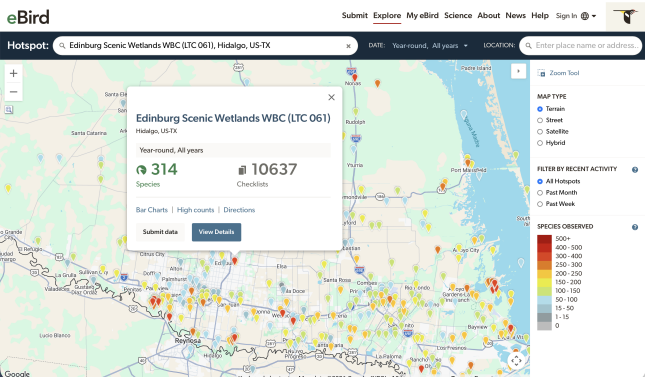This screenshot has height=377, width=645.
Task: Select Terrain map type
Action: click(x=540, y=109)
